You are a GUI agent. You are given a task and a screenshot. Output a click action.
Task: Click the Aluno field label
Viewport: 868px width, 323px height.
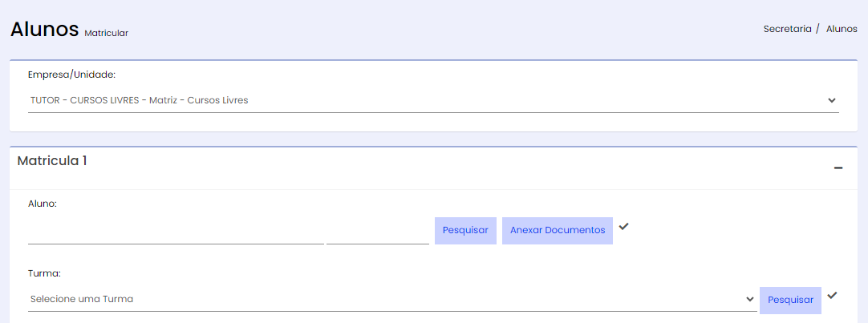tap(43, 204)
